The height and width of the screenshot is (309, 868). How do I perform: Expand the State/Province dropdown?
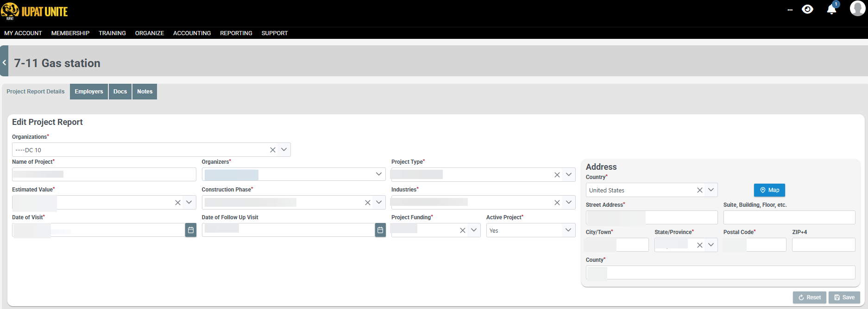[711, 245]
